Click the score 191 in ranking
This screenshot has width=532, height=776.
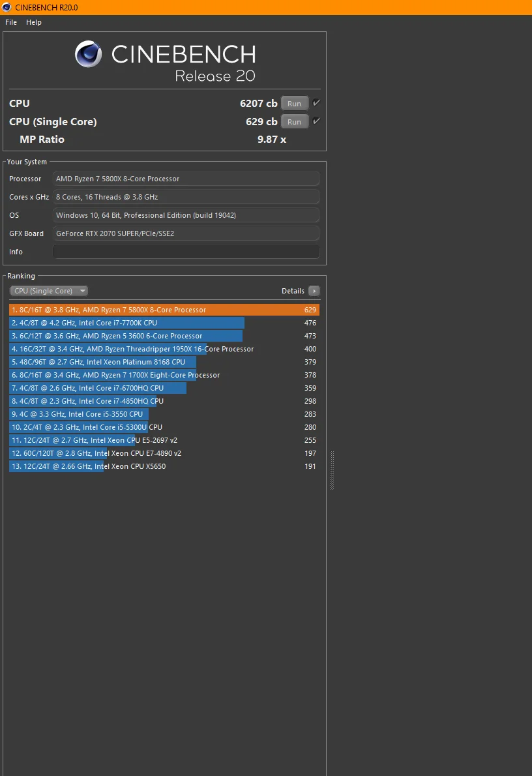tap(310, 466)
